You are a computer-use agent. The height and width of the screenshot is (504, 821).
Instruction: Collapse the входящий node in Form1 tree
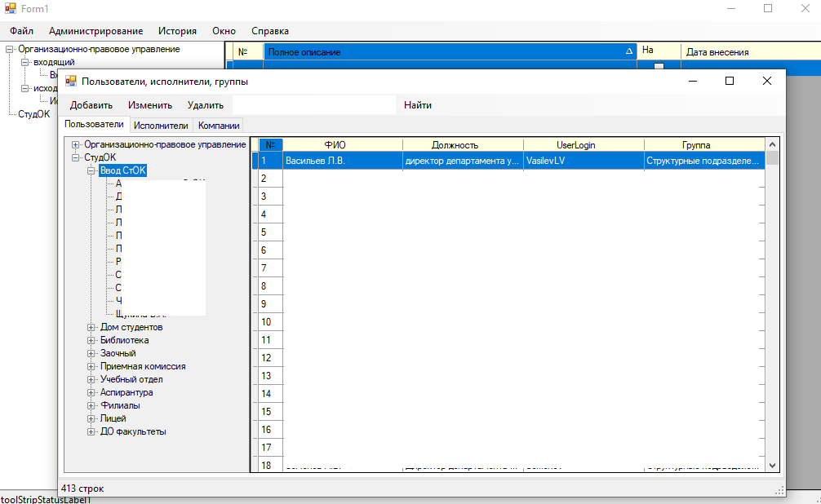[x=24, y=62]
